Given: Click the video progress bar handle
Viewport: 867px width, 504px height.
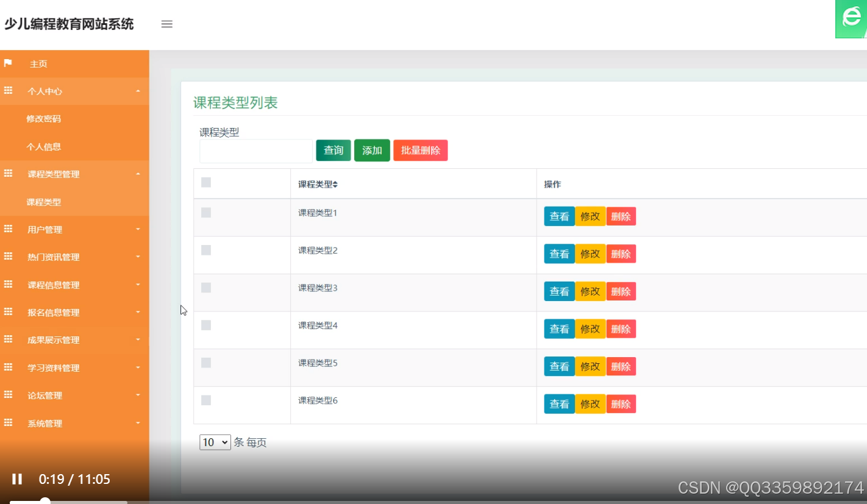Looking at the screenshot, I should click(45, 501).
